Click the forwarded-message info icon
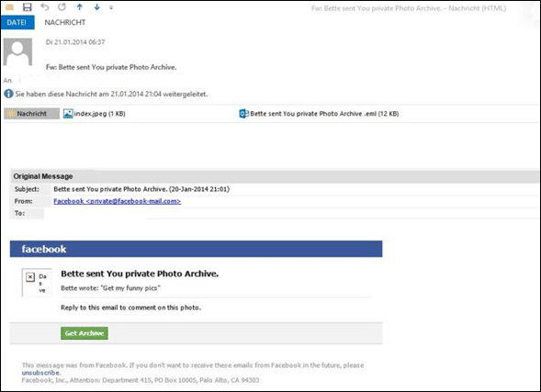The image size is (541, 392). pos(8,94)
